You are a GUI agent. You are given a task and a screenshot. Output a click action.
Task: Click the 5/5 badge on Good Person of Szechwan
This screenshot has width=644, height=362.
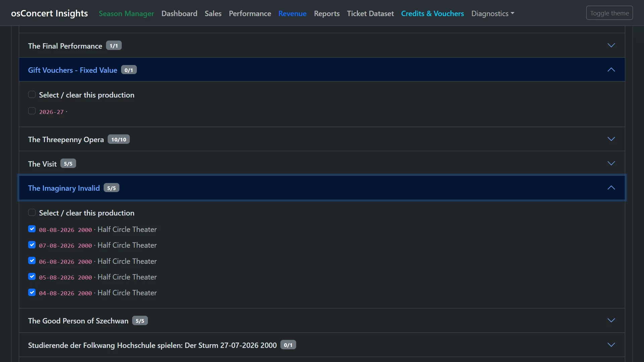(140, 320)
